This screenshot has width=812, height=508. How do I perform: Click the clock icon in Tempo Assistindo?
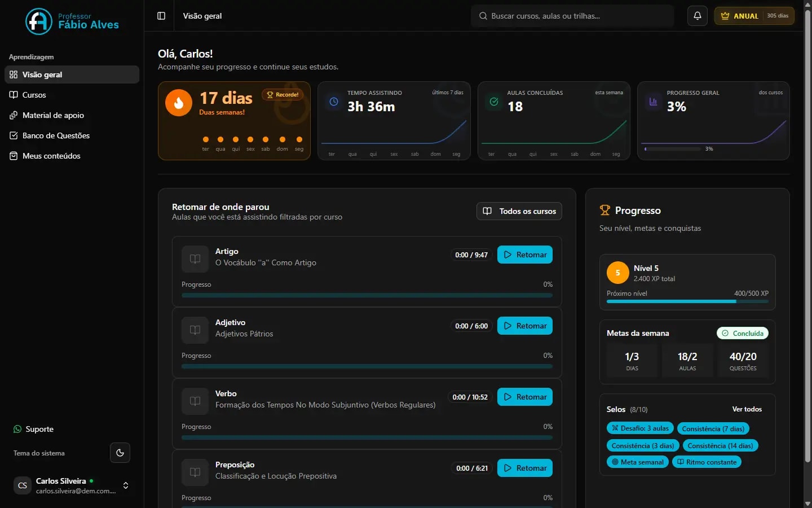coord(334,102)
